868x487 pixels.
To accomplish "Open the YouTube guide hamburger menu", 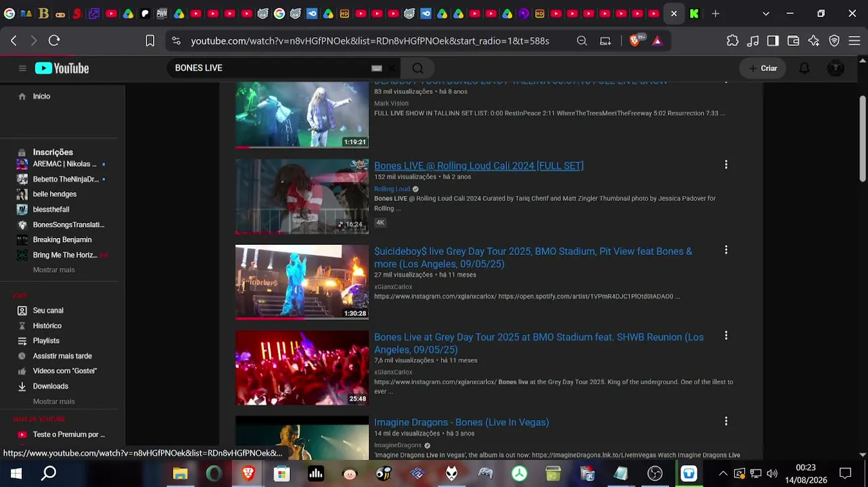I will point(22,68).
